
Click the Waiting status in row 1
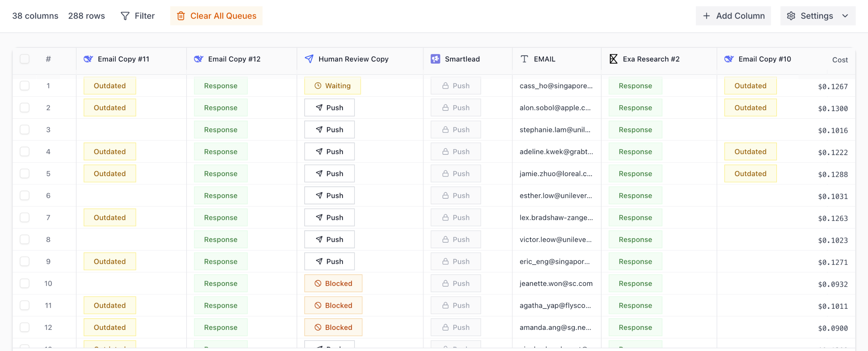click(332, 85)
